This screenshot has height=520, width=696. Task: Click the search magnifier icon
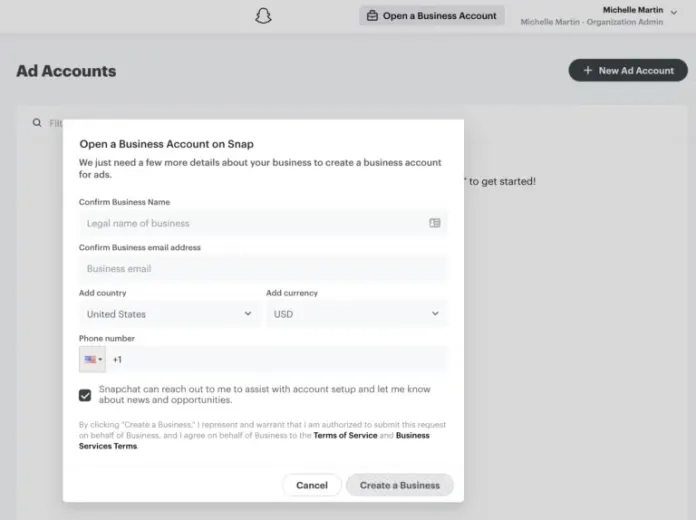click(37, 123)
